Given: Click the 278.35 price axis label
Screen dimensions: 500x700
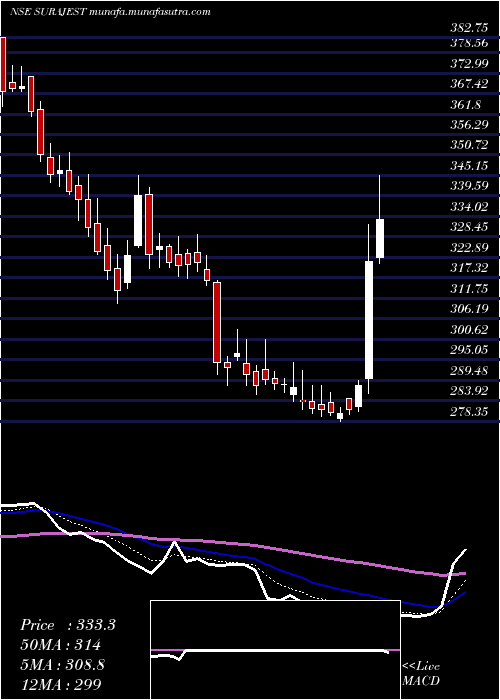Looking at the screenshot, I should coord(469,411).
